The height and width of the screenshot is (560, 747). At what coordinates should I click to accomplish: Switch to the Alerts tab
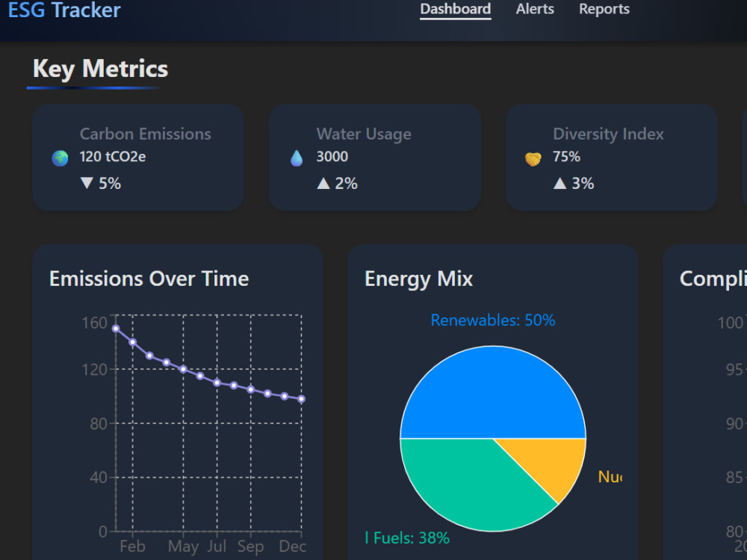point(535,9)
